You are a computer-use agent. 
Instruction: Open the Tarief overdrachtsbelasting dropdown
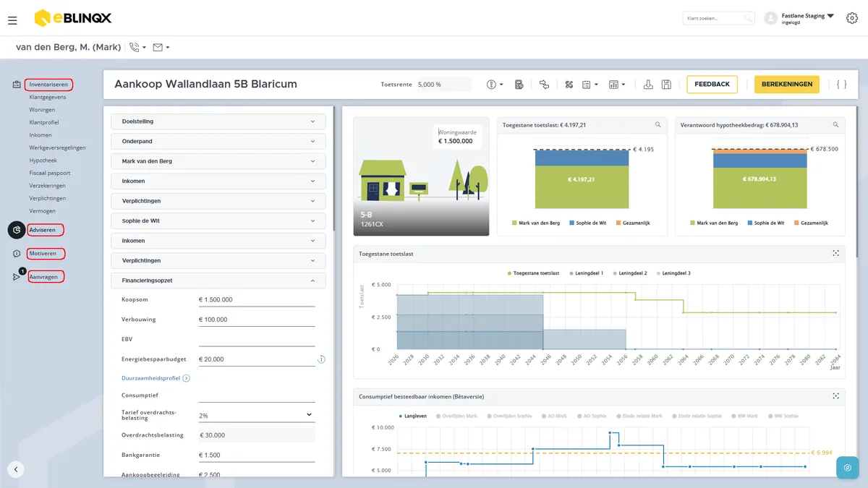[257, 415]
